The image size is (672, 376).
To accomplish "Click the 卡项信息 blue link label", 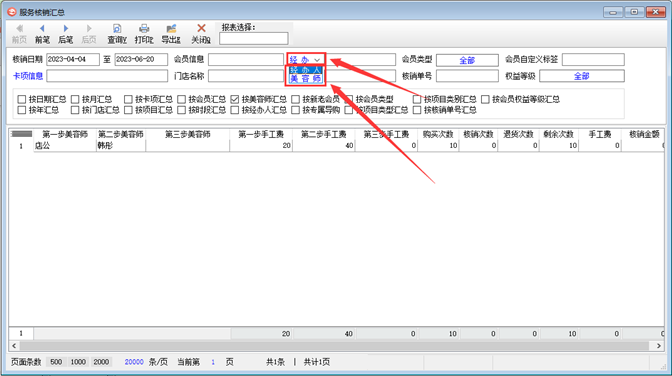I will click(x=28, y=76).
